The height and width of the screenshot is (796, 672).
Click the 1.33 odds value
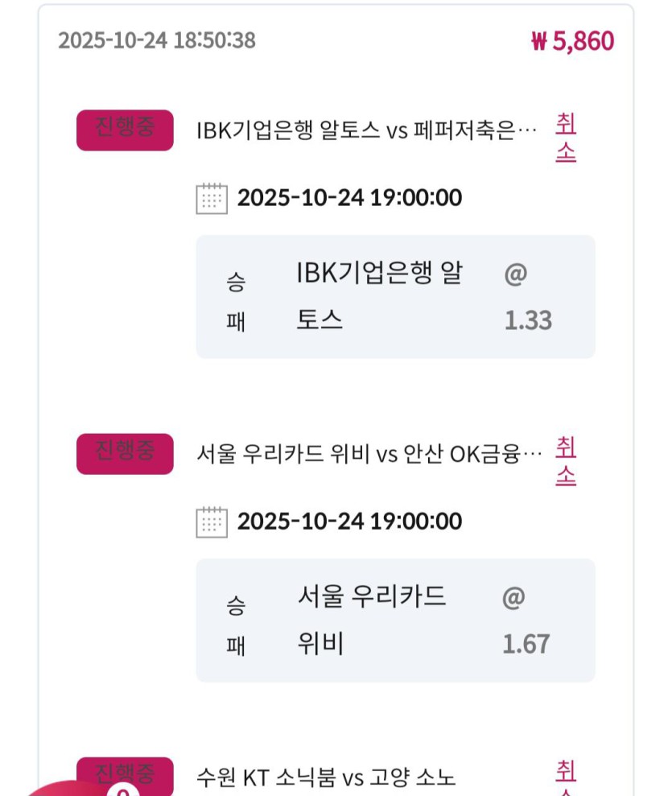(528, 320)
